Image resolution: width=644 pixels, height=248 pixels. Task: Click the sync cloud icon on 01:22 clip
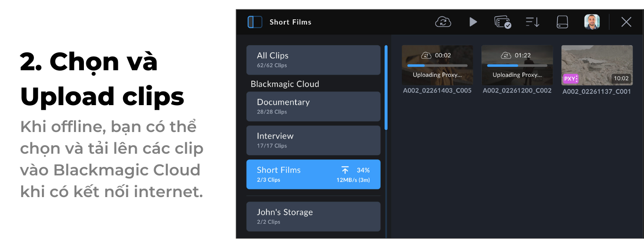coord(506,55)
